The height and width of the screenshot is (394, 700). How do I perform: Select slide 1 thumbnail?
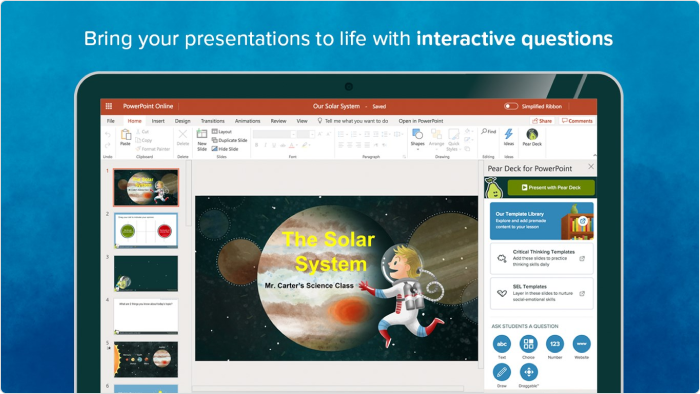146,187
